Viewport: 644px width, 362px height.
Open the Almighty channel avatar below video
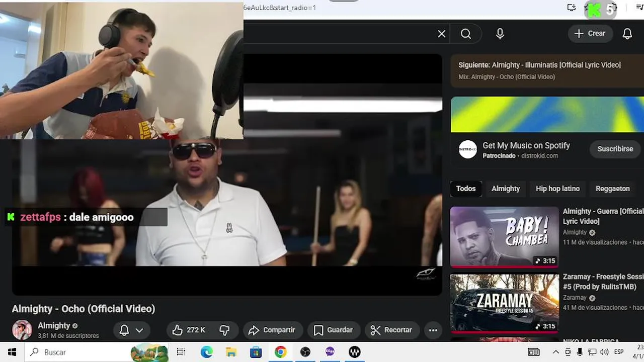click(x=22, y=330)
